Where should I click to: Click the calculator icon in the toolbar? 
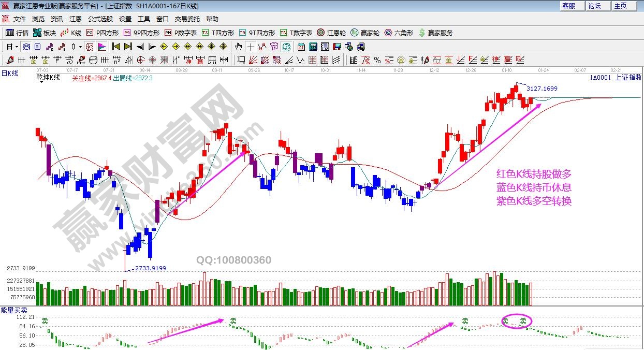coord(313,47)
